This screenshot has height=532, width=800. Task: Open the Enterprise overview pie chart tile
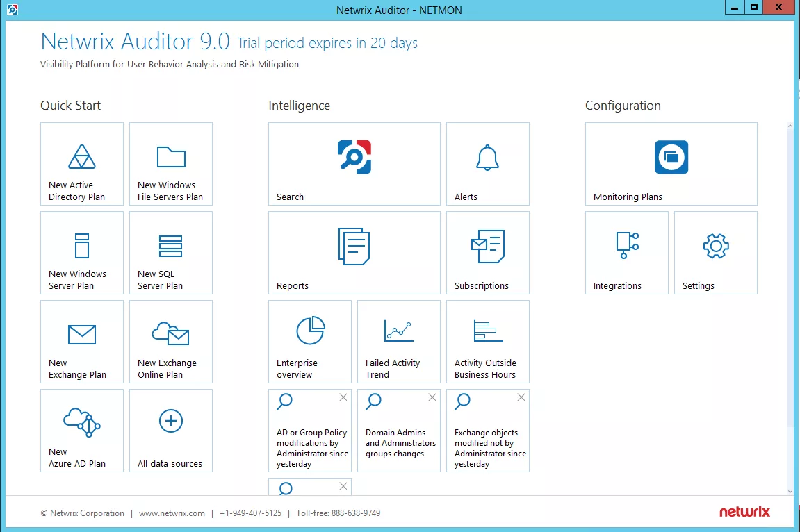310,342
